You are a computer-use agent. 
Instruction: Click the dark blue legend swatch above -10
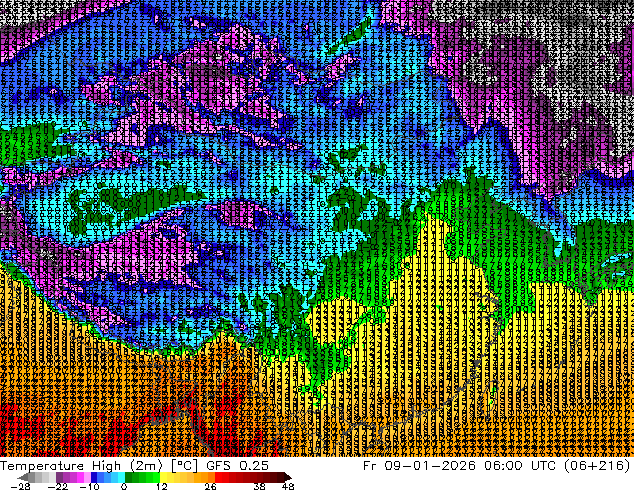(94, 477)
